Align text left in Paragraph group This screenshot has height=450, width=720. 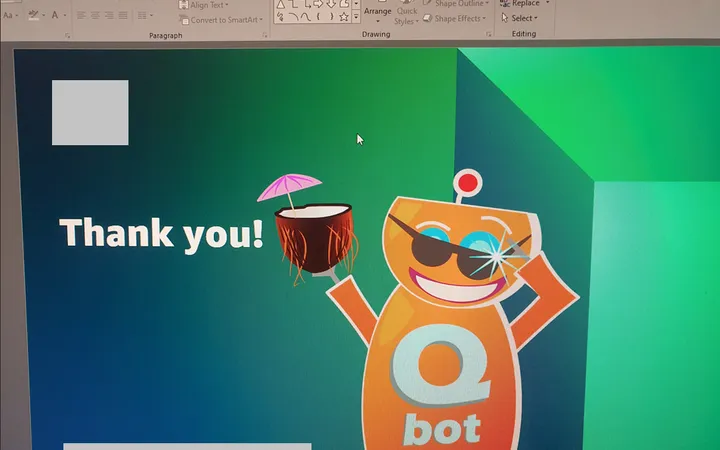(81, 15)
